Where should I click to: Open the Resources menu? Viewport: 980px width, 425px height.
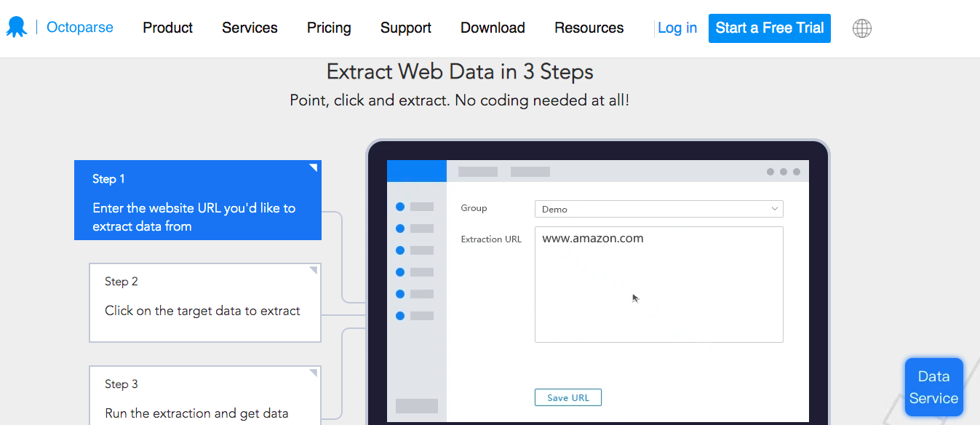589,28
